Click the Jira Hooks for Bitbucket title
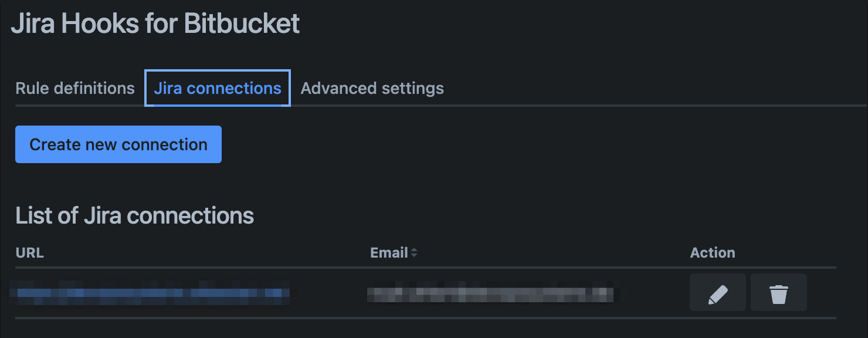 (x=155, y=24)
